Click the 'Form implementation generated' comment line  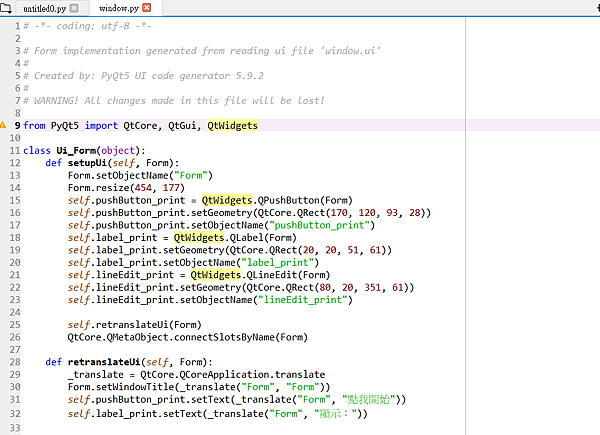click(x=202, y=51)
